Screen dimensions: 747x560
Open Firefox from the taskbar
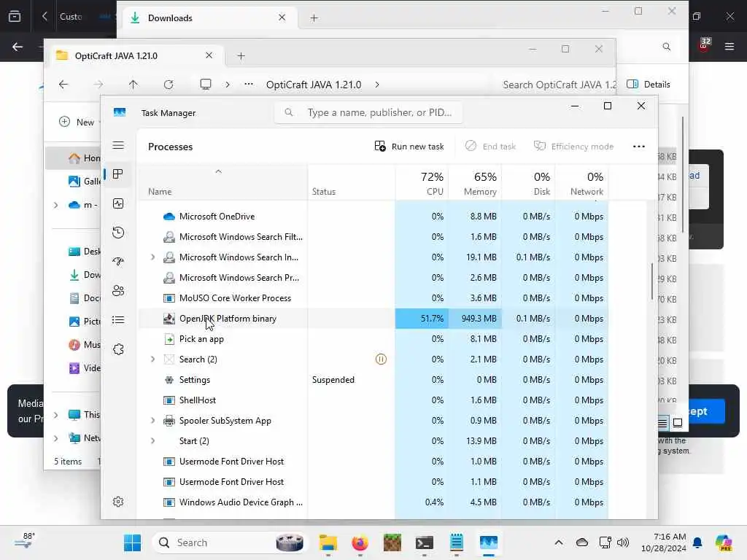360,542
